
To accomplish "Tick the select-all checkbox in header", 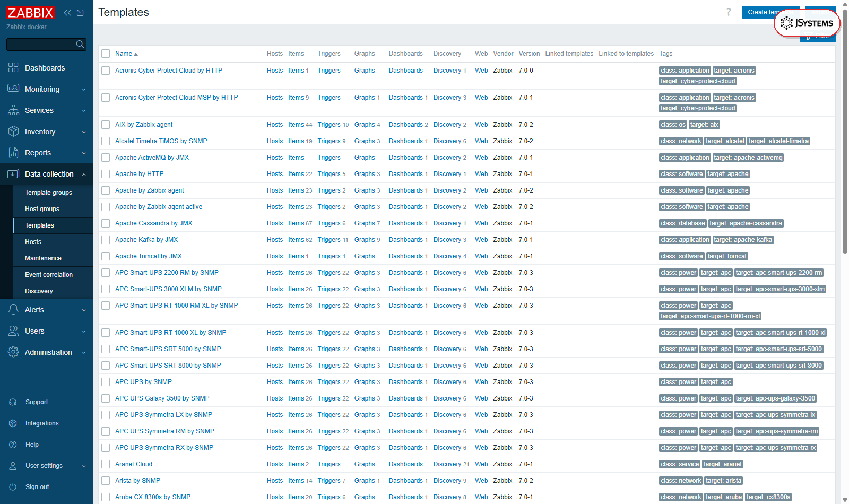I will [106, 54].
